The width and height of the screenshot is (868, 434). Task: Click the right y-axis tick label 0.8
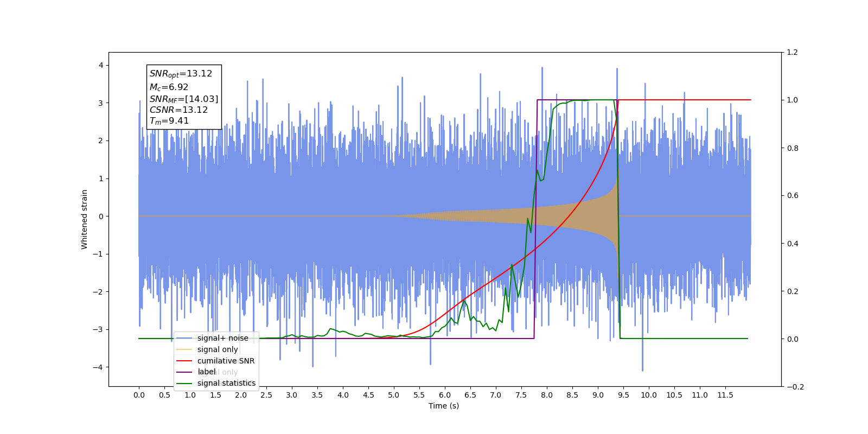click(793, 148)
